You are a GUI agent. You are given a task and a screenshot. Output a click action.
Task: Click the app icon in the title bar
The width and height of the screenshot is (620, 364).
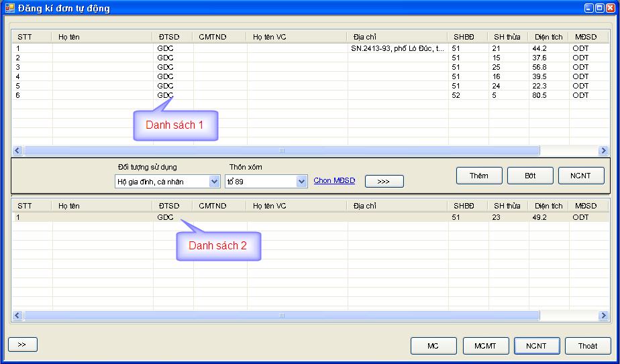click(9, 8)
